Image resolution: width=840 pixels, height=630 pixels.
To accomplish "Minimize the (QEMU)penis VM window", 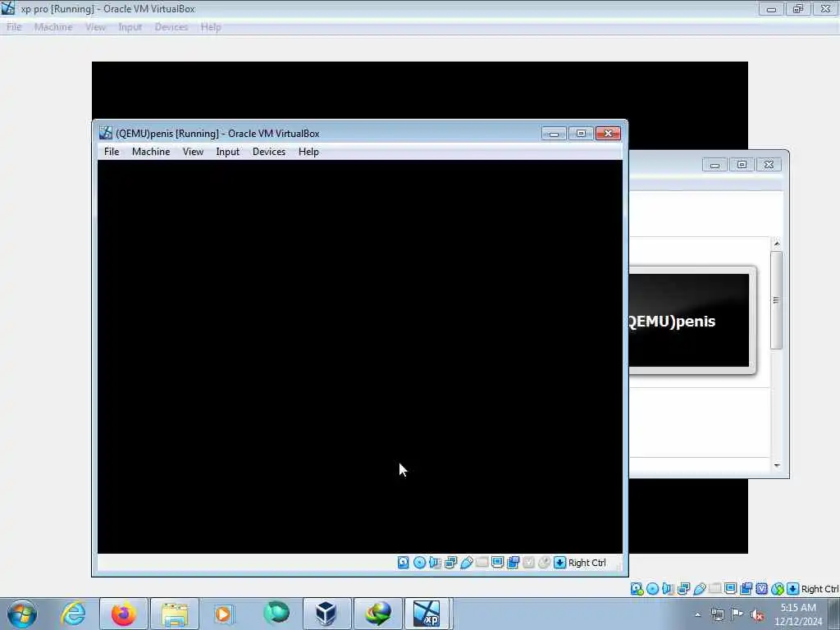I will (x=554, y=134).
